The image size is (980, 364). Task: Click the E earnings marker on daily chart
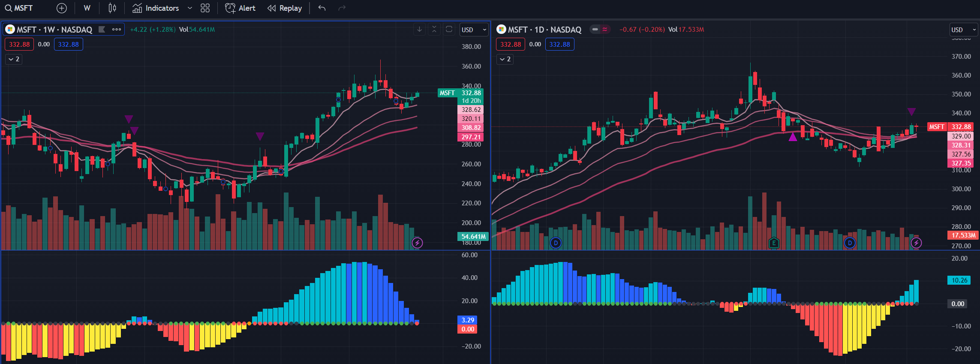coord(774,243)
